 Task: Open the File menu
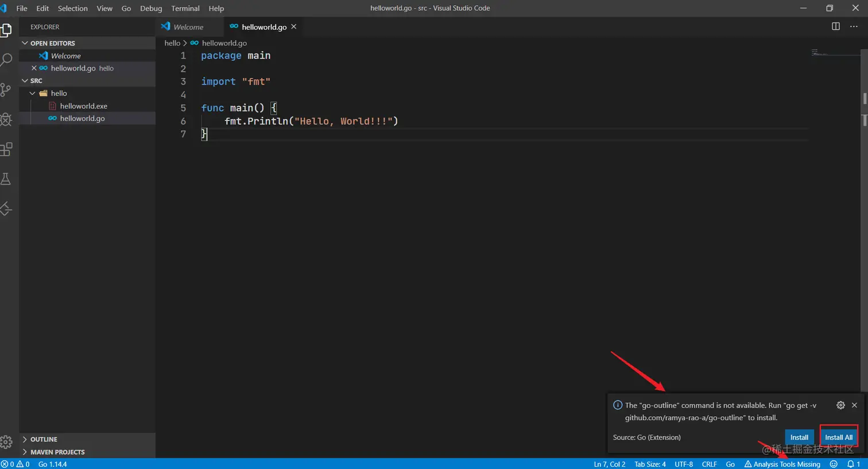tap(22, 8)
